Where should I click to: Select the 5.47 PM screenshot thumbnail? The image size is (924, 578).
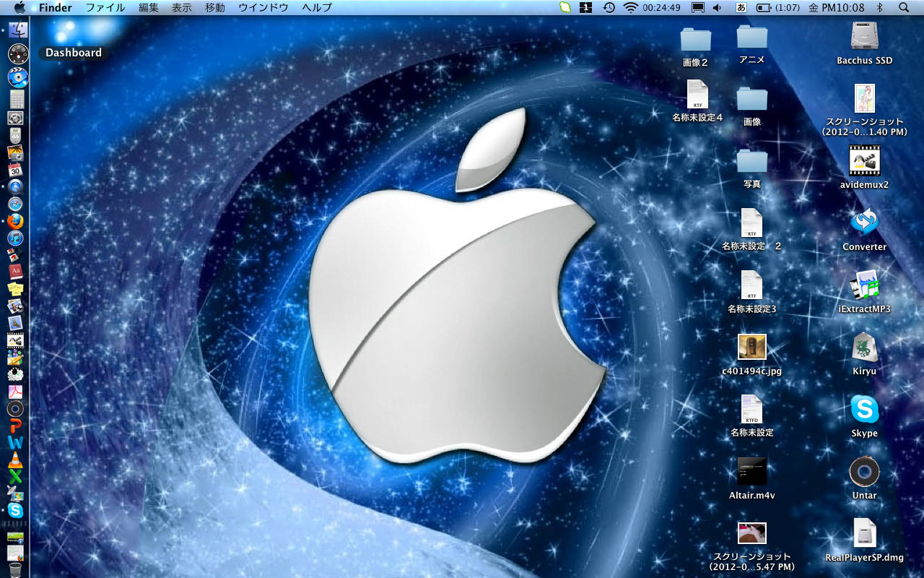(x=751, y=533)
